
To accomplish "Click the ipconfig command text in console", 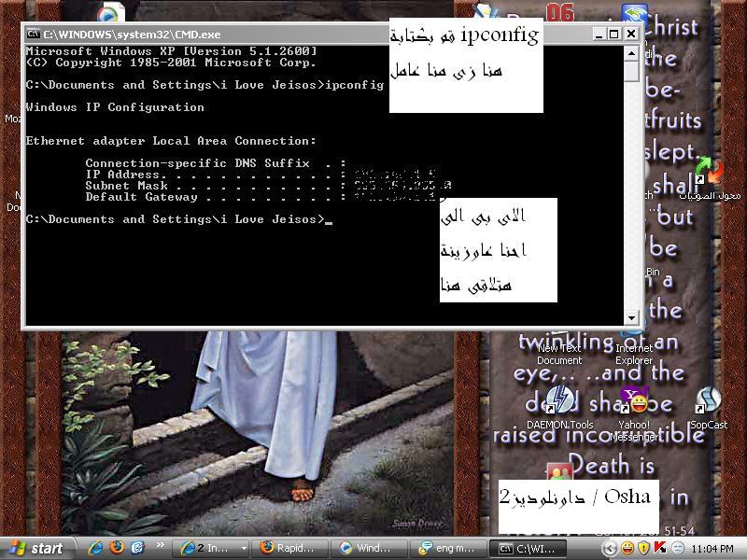I will click(x=355, y=85).
